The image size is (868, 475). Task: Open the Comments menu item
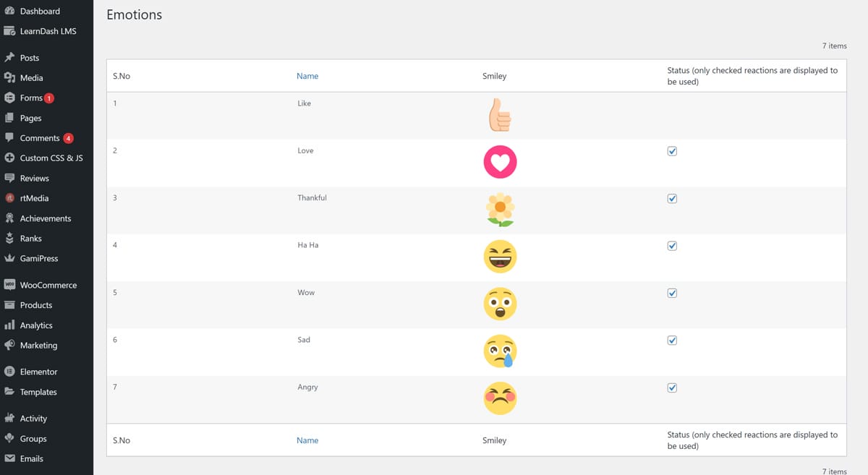(x=40, y=138)
